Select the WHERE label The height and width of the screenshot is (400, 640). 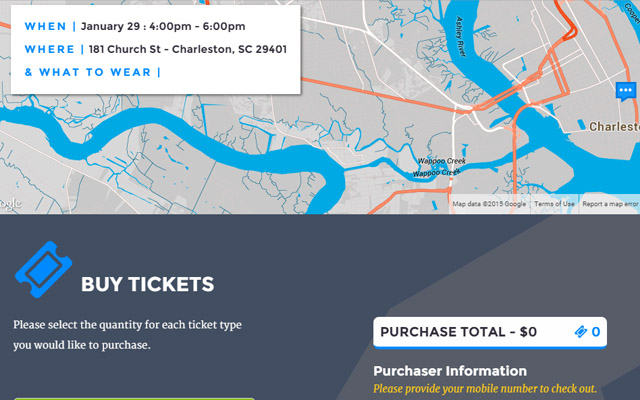[50, 49]
